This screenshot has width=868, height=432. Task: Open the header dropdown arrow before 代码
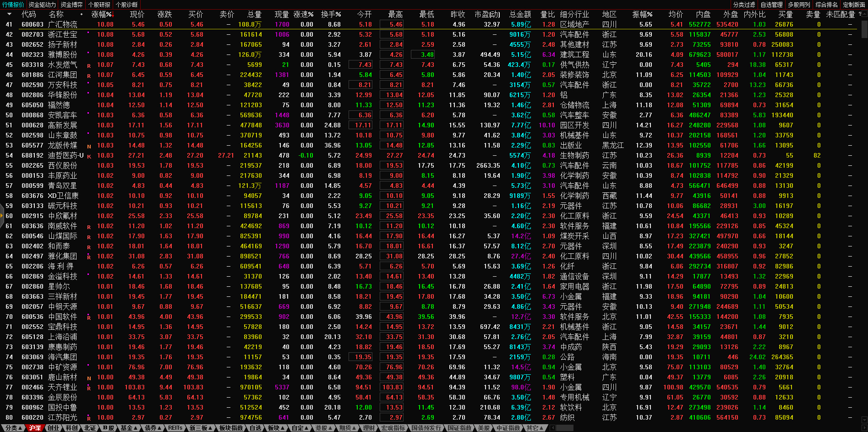pyautogui.click(x=9, y=15)
